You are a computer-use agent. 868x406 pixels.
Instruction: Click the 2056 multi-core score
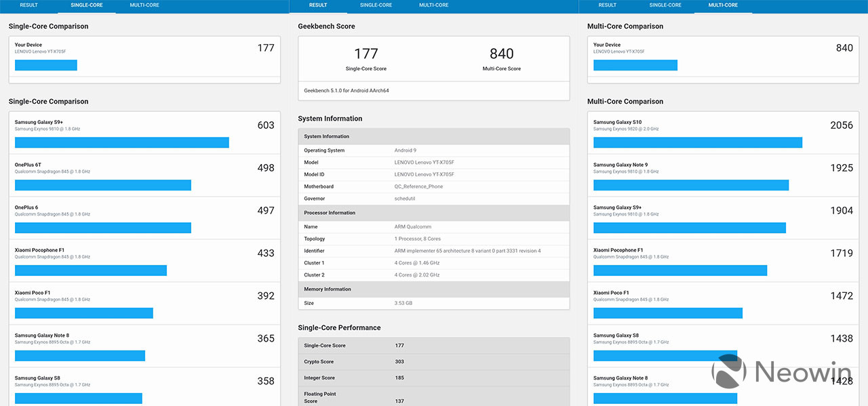click(x=842, y=125)
